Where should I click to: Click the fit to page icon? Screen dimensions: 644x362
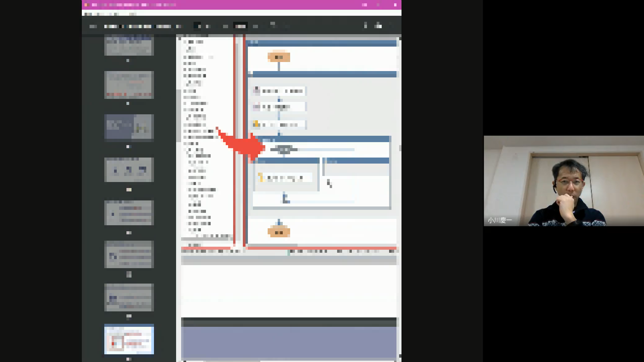click(273, 25)
